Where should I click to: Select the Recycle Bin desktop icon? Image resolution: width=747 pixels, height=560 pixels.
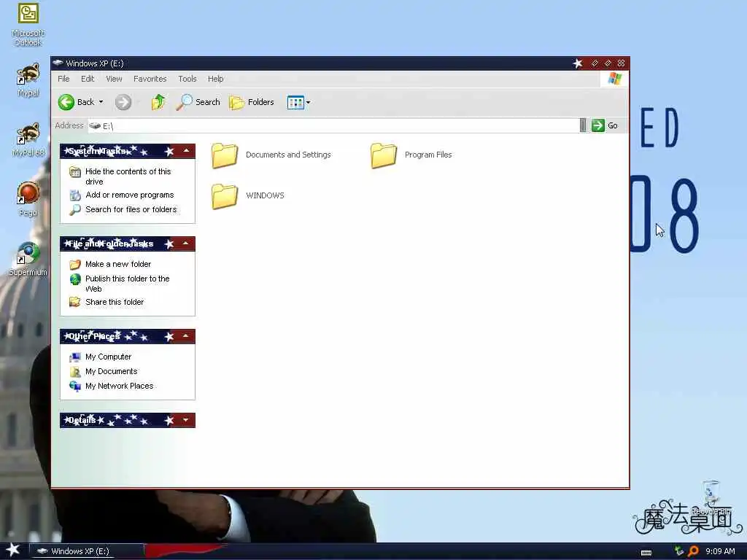click(711, 497)
